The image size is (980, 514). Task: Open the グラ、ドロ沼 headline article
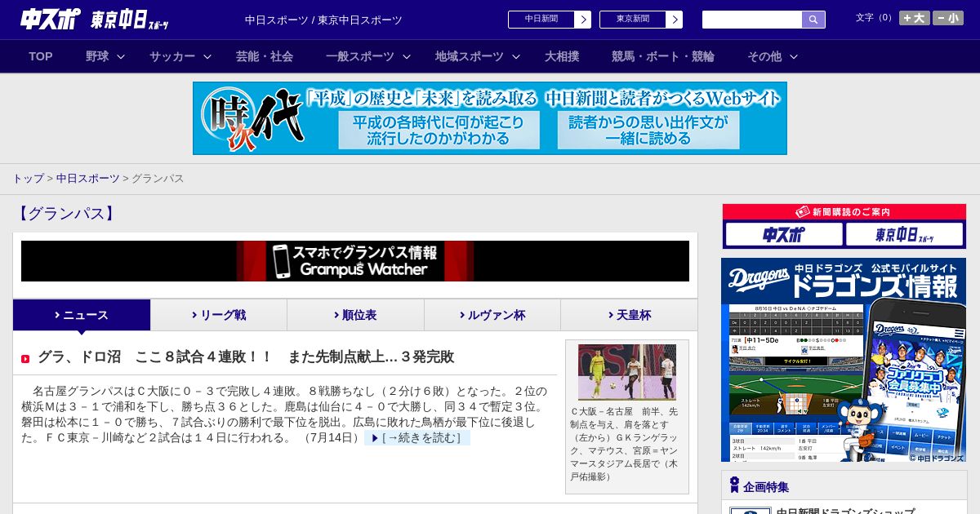pos(246,357)
